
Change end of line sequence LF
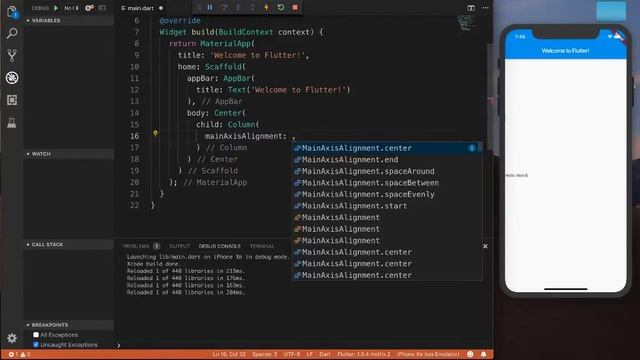[x=309, y=354]
